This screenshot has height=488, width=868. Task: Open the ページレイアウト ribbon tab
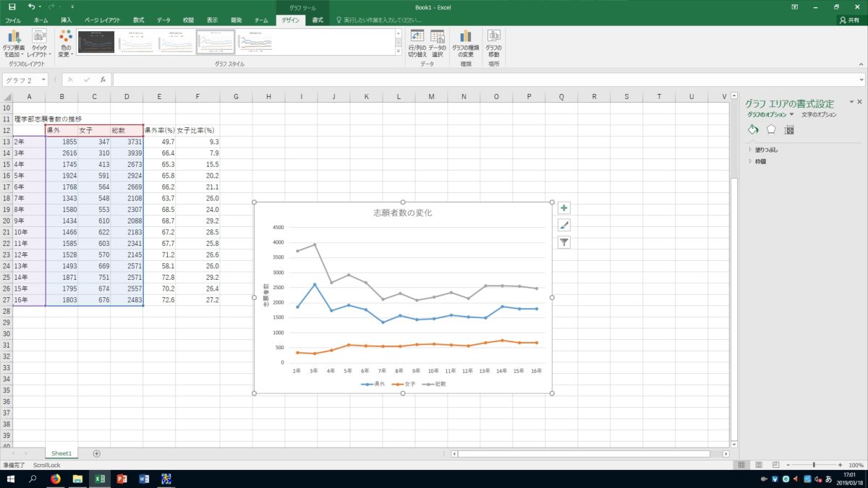click(102, 20)
